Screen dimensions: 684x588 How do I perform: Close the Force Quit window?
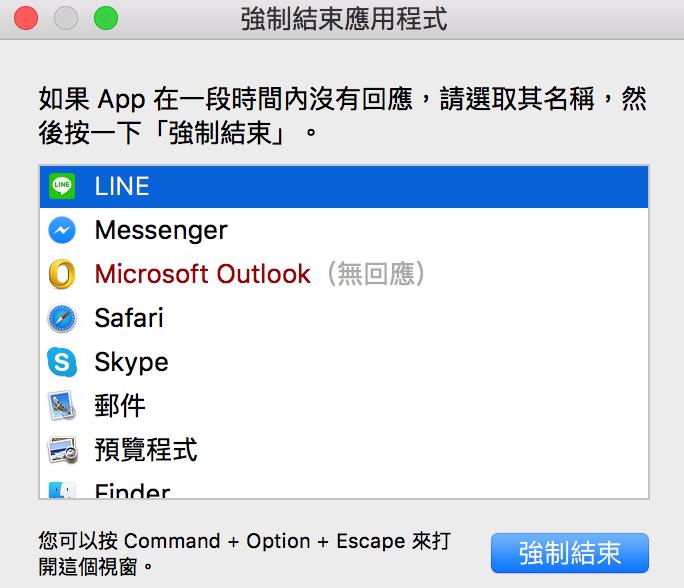[x=26, y=18]
